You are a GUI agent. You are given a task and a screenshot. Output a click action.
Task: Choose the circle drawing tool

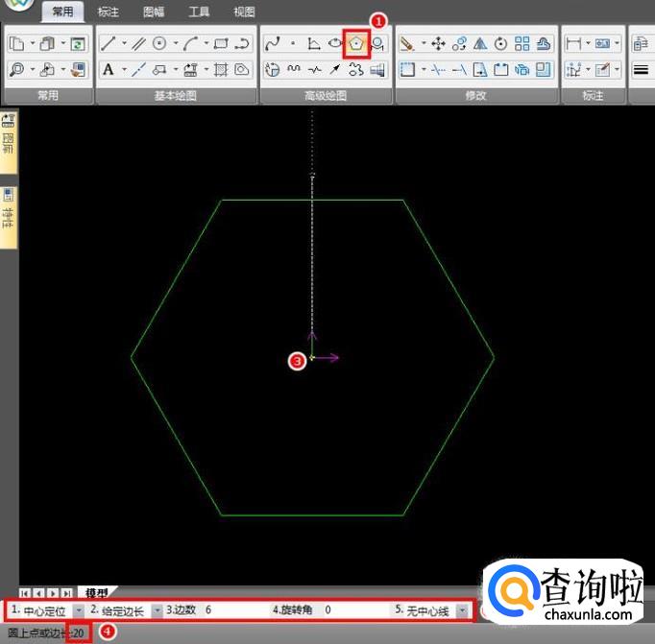click(159, 43)
